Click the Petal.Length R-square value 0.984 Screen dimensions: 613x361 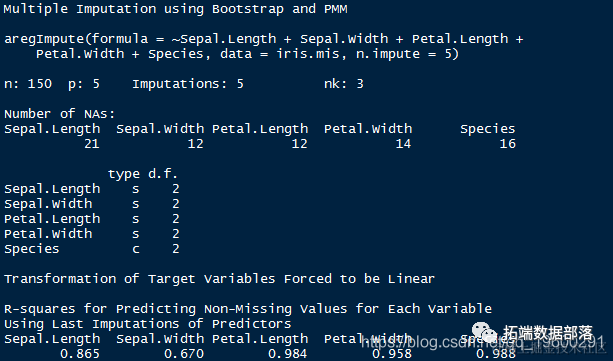point(288,354)
